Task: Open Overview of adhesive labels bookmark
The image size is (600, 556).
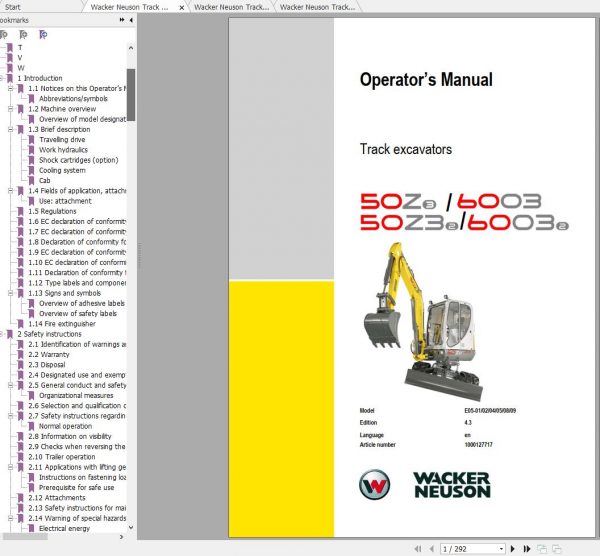Action: coord(82,303)
